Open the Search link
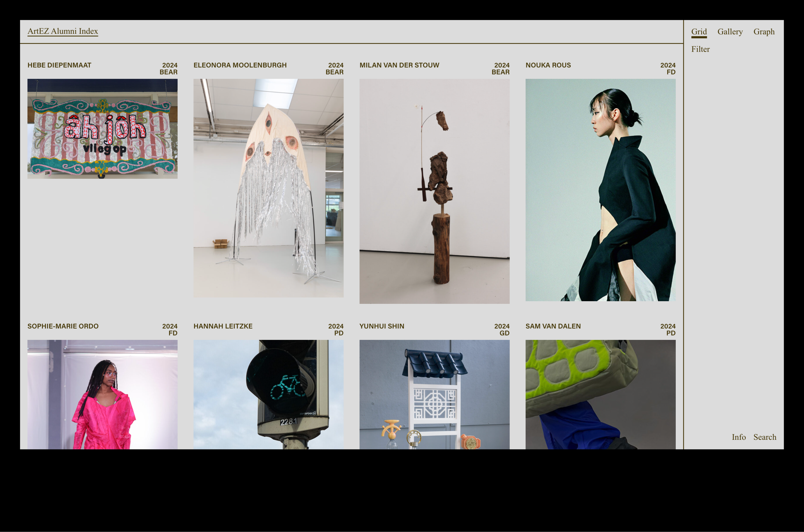This screenshot has height=532, width=804. pos(765,437)
